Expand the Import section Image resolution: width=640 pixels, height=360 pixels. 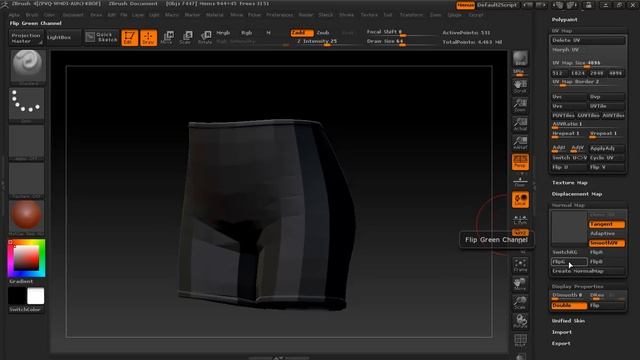(562, 332)
